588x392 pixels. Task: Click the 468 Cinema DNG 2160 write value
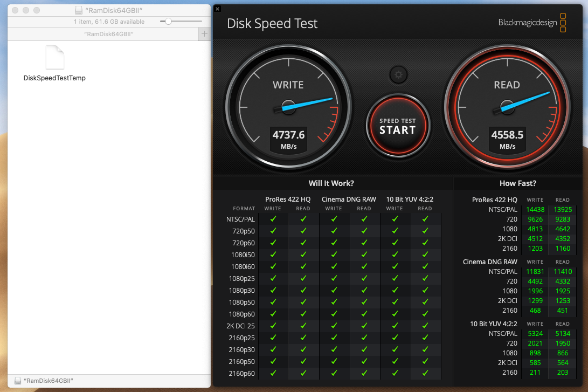[535, 311]
